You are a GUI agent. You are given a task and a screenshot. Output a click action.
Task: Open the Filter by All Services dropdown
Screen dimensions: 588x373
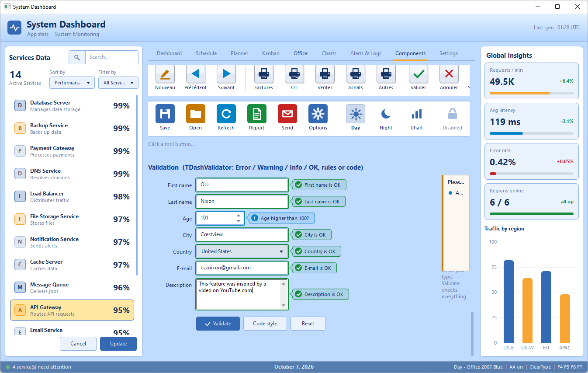pos(118,83)
